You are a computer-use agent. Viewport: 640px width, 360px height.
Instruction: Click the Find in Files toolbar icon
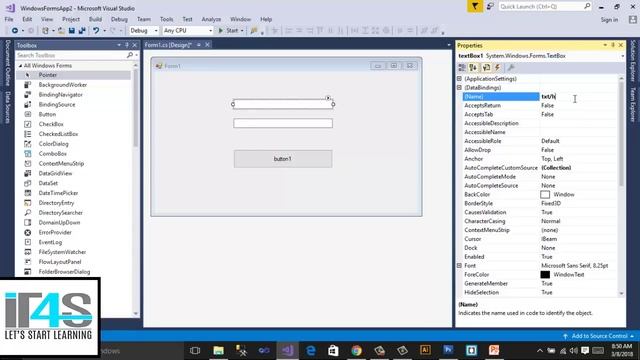(x=254, y=31)
